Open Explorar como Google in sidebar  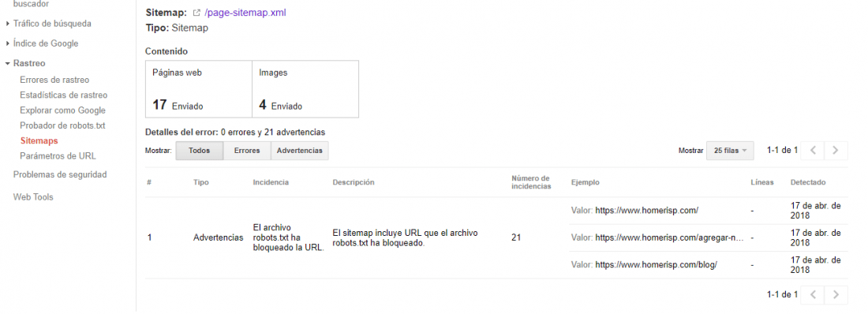[62, 110]
